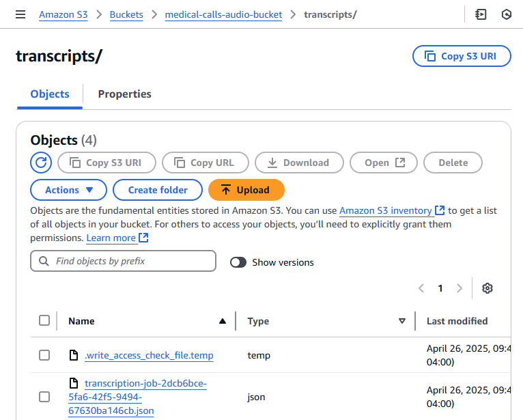Click file icon beside .write_access_check_file.temp

[x=74, y=355]
